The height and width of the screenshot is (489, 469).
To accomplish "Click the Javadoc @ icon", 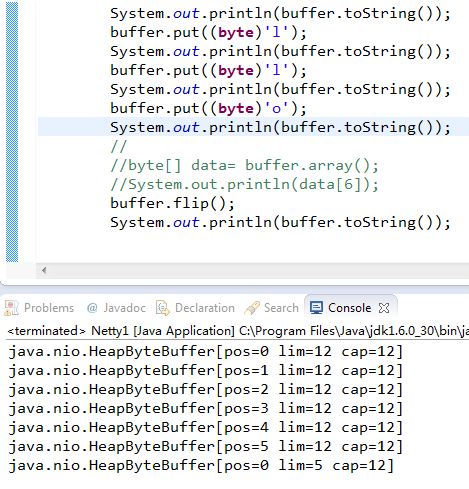I will [92, 308].
